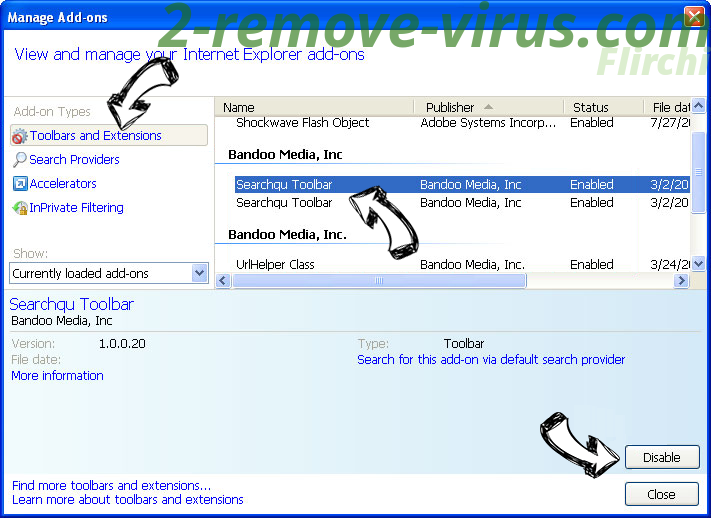711x518 pixels.
Task: Click the scroll down arrow of list
Action: (x=698, y=264)
